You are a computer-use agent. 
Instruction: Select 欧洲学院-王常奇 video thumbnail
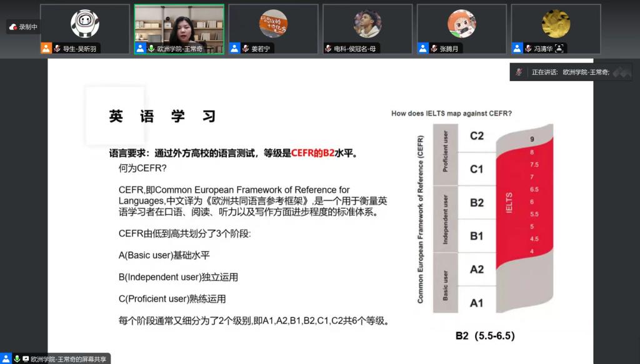click(179, 24)
